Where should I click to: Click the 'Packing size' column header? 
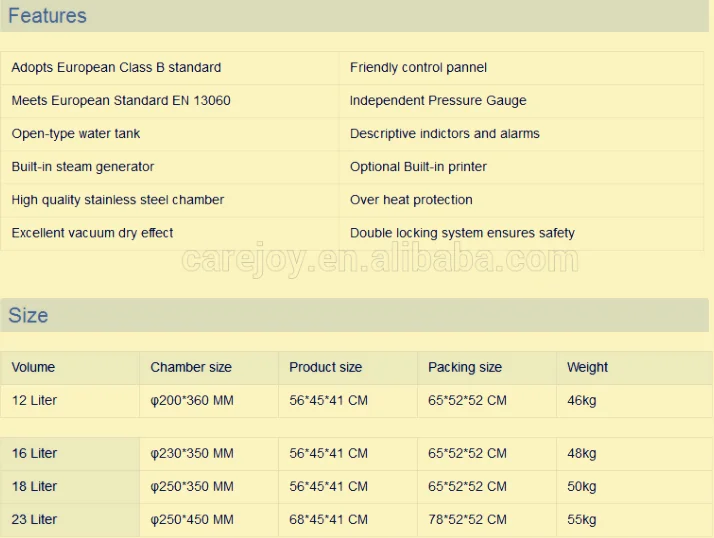[x=466, y=367]
